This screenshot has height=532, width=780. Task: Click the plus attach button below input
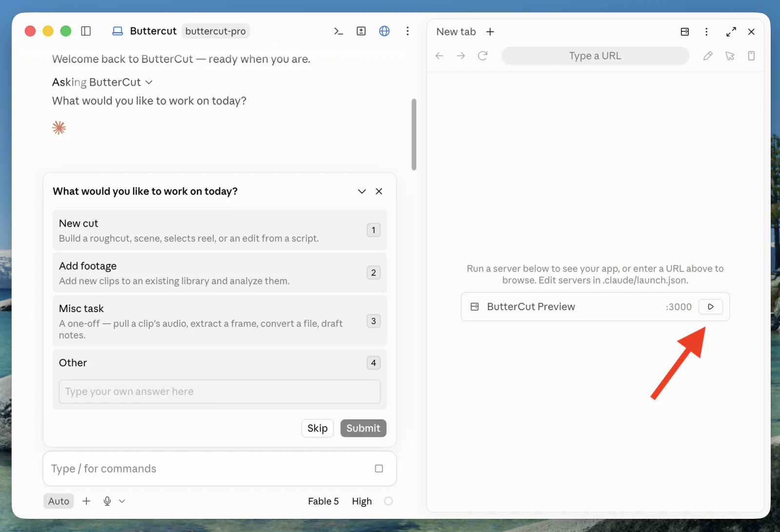86,501
